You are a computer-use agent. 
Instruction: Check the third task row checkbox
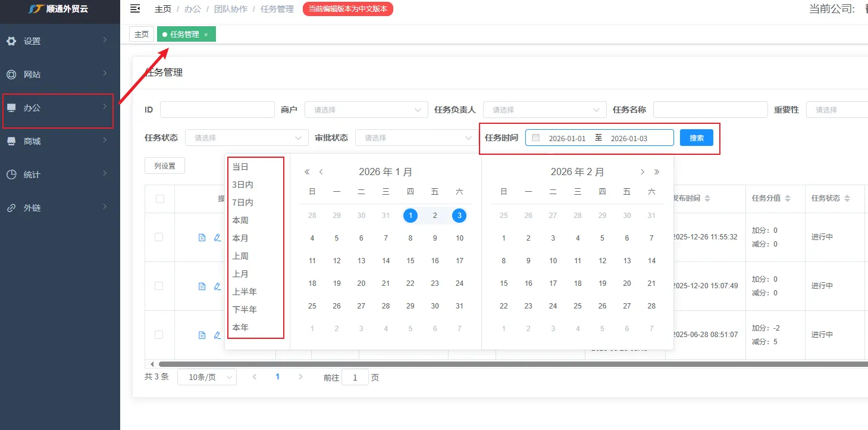click(159, 335)
